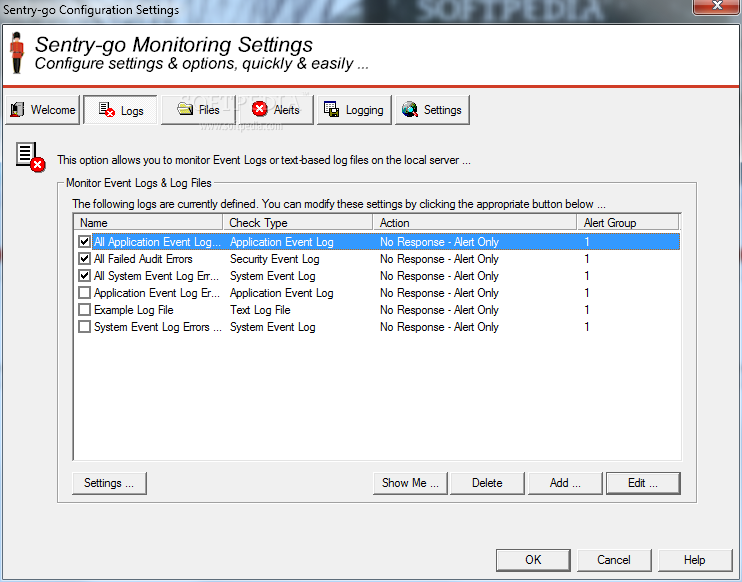The height and width of the screenshot is (582, 742).
Task: Delete the selected log entry
Action: (487, 483)
